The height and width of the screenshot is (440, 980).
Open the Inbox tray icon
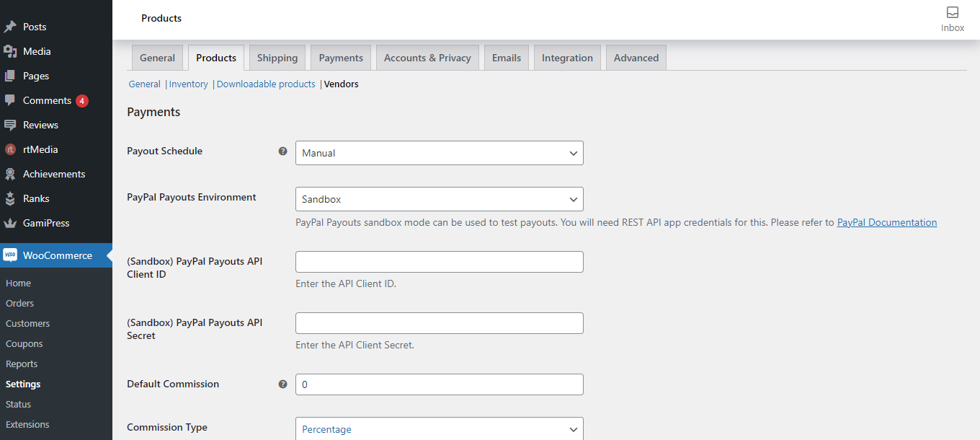[953, 12]
